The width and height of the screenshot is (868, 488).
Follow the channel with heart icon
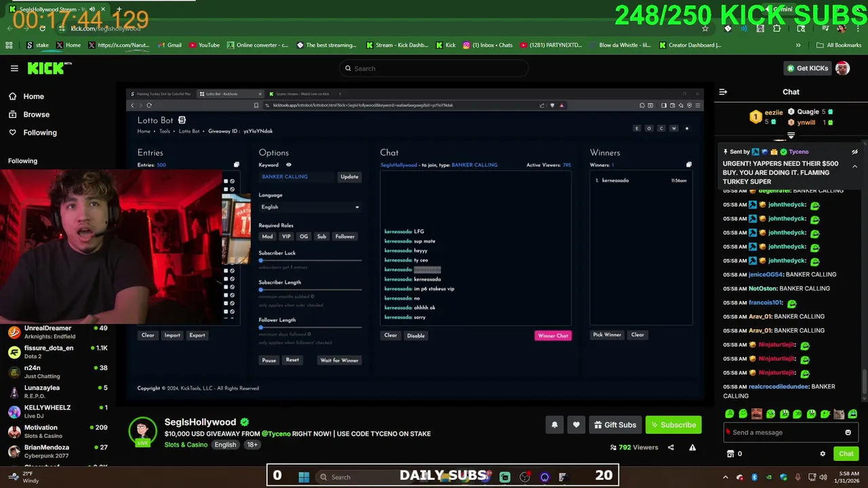(576, 425)
